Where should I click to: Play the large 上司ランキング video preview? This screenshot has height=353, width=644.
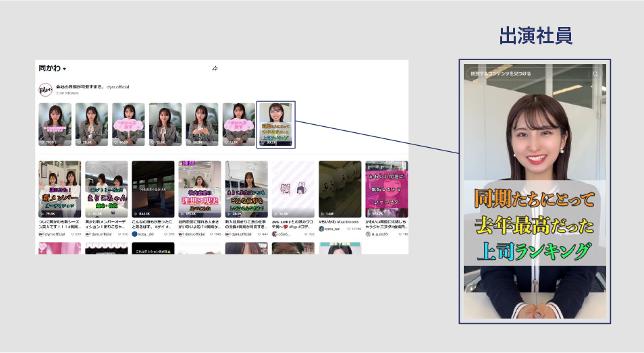tap(535, 196)
